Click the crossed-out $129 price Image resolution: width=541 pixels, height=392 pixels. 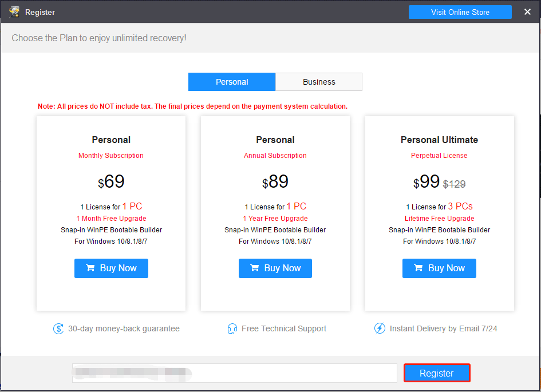(455, 184)
